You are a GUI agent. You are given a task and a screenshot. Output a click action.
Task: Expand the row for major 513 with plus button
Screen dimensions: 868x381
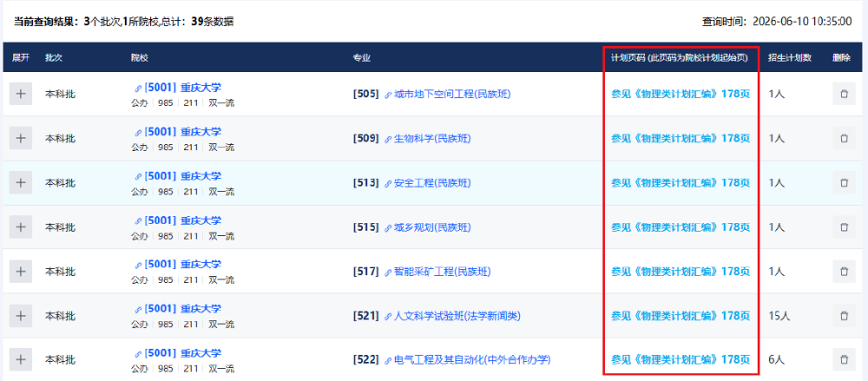(21, 182)
